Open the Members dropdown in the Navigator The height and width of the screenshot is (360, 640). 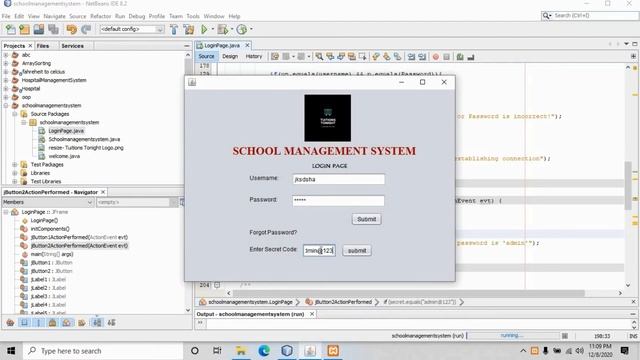click(x=48, y=202)
